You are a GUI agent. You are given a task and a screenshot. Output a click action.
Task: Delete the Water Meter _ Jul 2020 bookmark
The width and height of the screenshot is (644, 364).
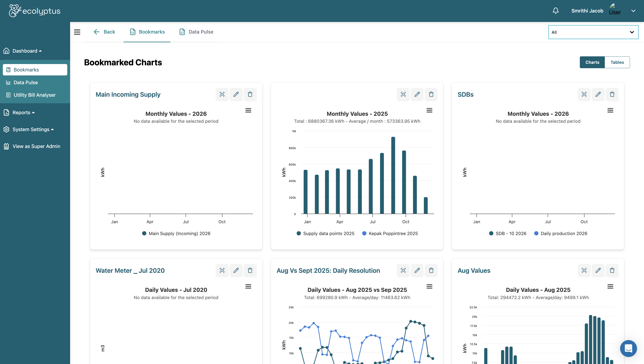click(250, 270)
